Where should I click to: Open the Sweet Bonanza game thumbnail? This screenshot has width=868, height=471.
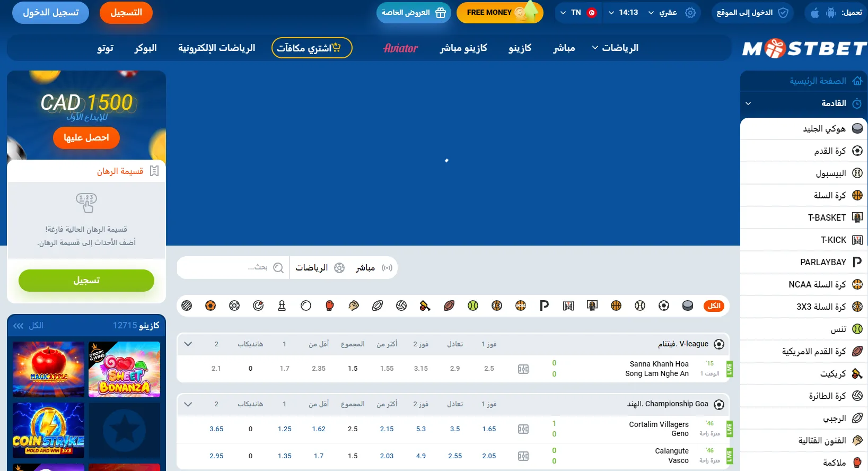point(124,369)
